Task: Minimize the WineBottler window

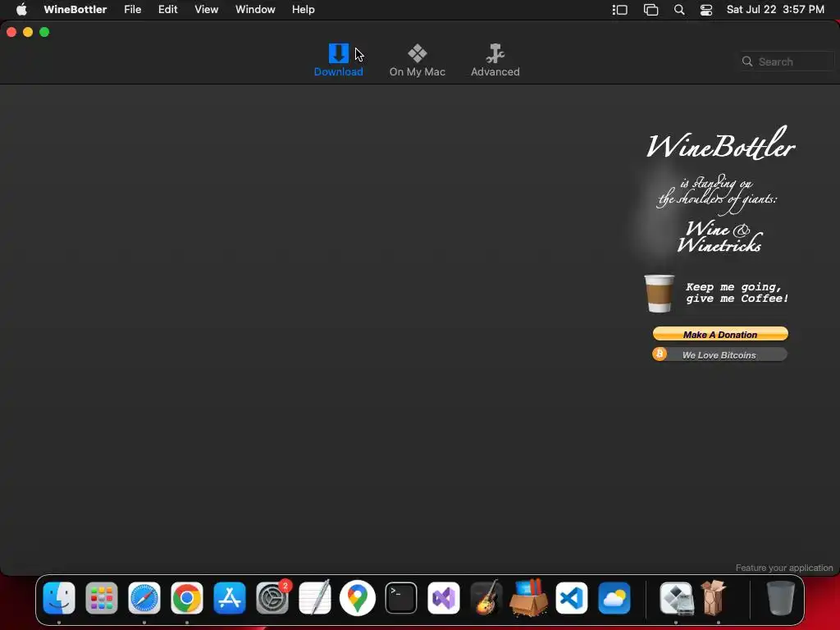Action: click(x=28, y=32)
